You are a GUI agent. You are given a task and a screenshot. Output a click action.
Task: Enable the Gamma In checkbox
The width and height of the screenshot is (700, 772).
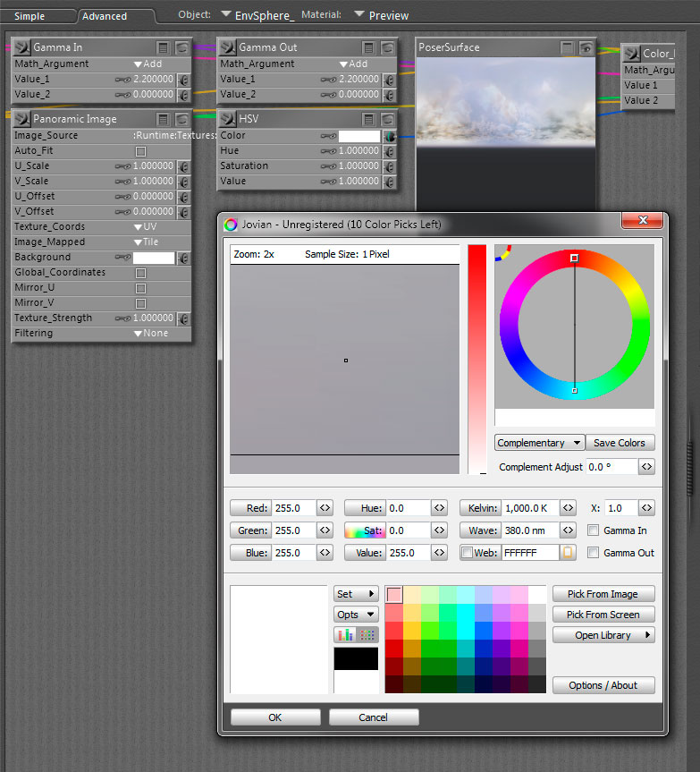[594, 530]
